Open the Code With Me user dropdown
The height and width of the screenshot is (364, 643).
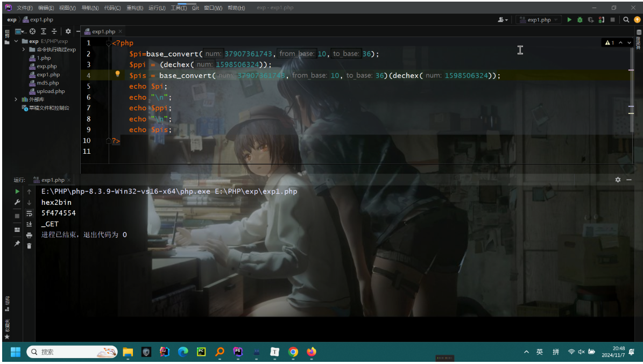503,20
